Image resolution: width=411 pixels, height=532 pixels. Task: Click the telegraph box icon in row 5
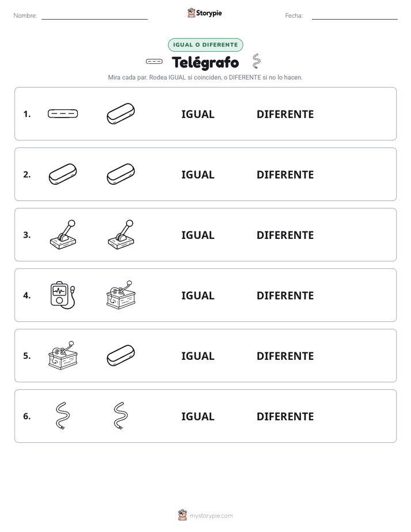63,355
